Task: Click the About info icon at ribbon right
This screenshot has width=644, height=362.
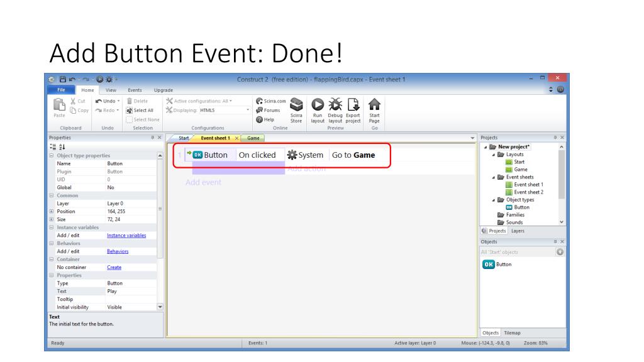Action: coord(560,89)
